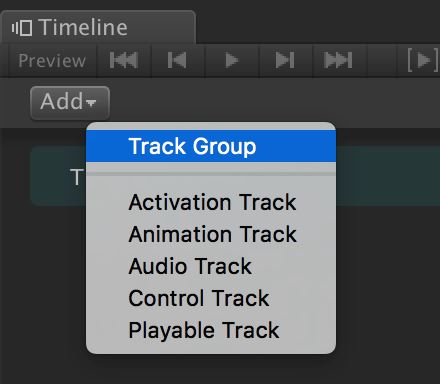Step back to the previous frame
The width and height of the screenshot is (440, 384).
(177, 61)
